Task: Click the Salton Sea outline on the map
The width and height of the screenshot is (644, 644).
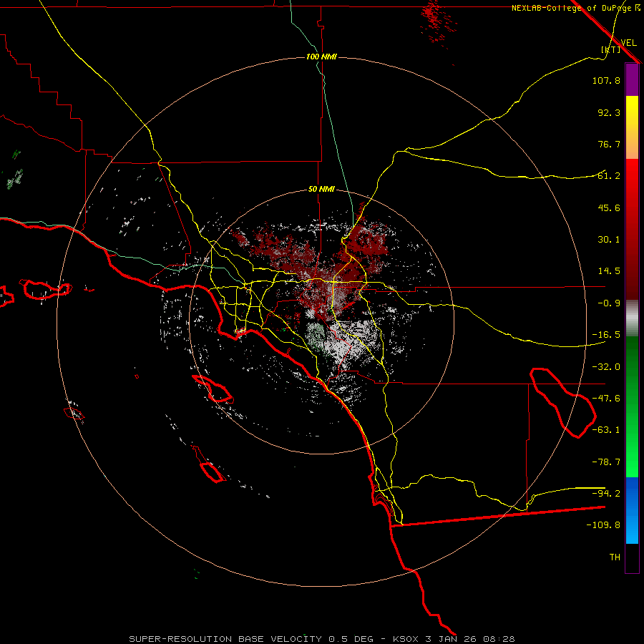Action: 562,403
